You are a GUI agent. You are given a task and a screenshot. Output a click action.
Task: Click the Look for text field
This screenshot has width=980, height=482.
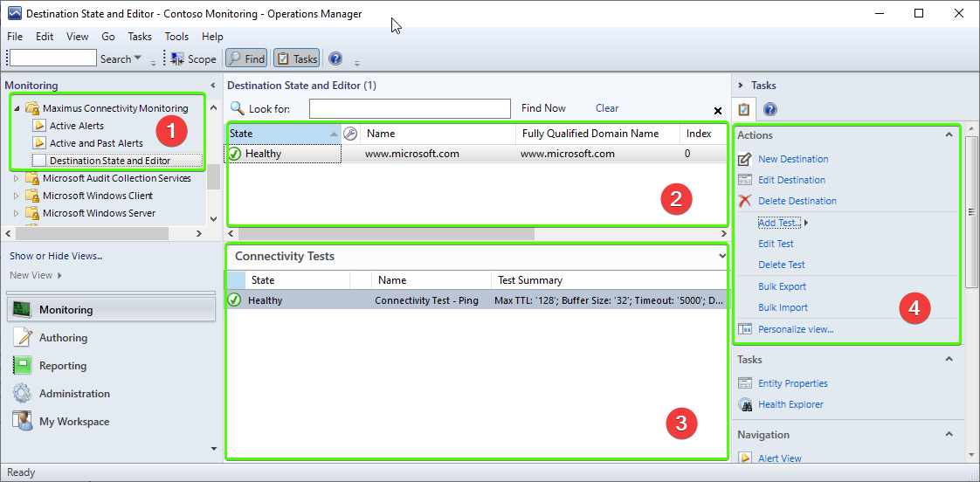click(409, 108)
